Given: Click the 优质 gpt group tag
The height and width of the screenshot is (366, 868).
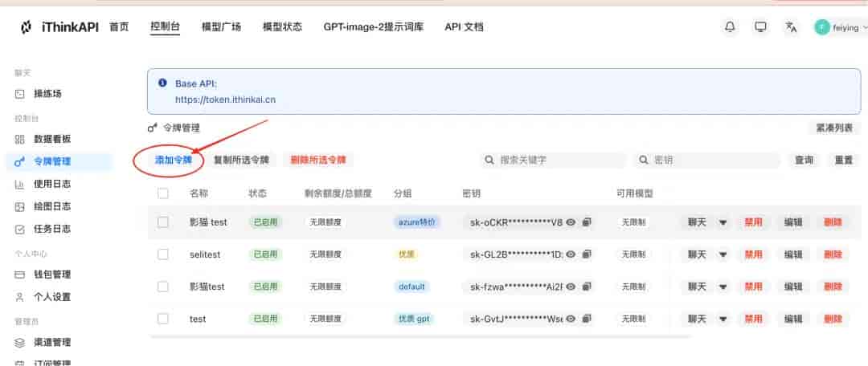Looking at the screenshot, I should point(414,319).
